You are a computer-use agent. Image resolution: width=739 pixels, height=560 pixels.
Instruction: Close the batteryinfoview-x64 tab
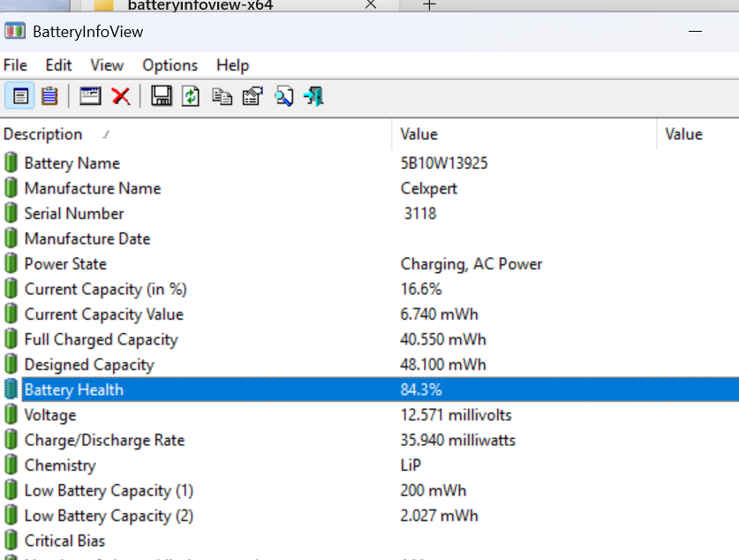(371, 4)
